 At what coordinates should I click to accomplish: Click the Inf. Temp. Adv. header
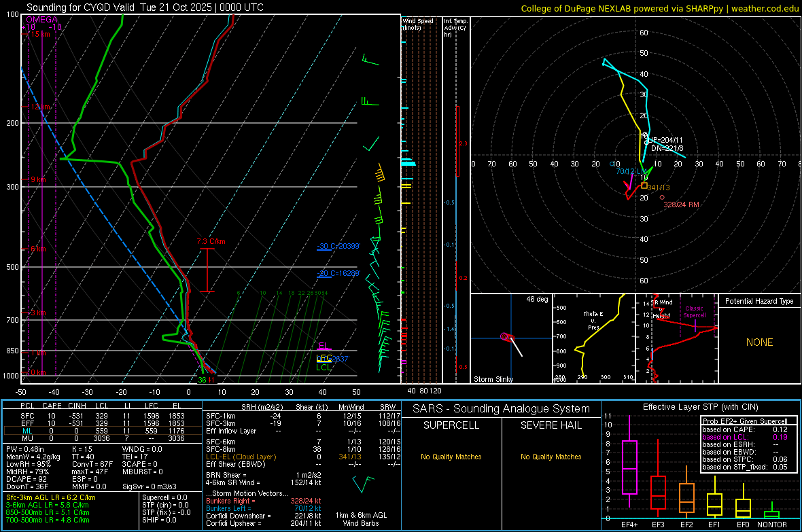455,28
